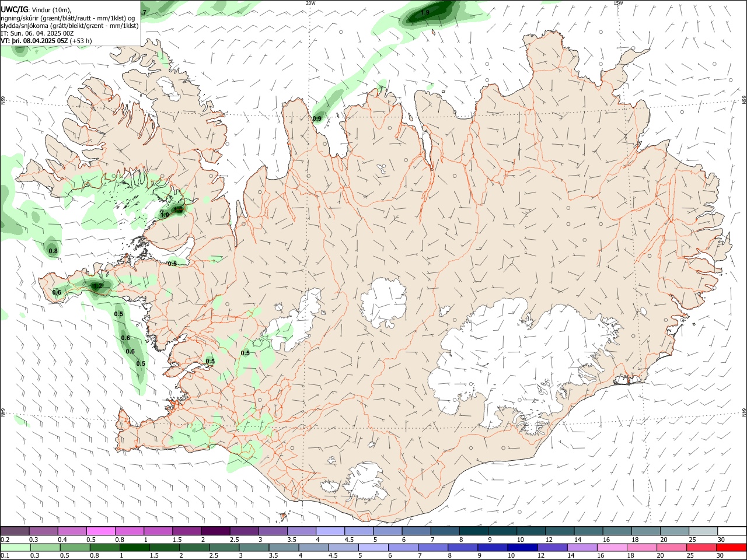Select the top-row legend swatch labeled 4
The width and height of the screenshot is (747, 560).
point(330,531)
